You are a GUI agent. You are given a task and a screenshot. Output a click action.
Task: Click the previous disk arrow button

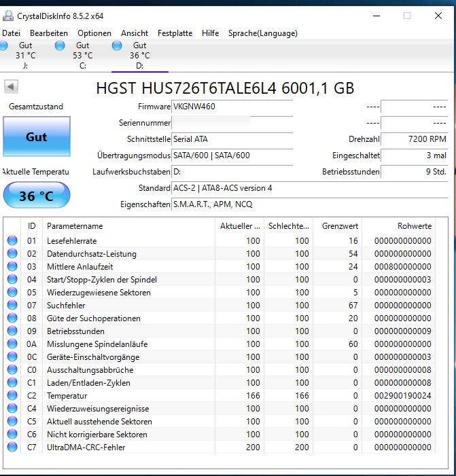click(12, 87)
